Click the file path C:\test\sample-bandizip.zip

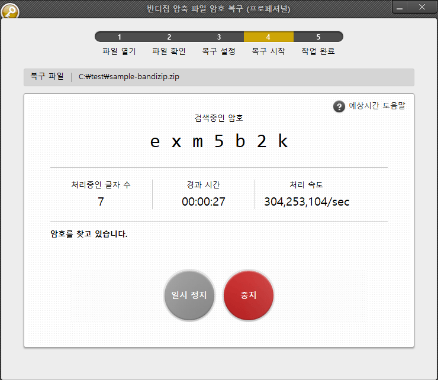[129, 77]
